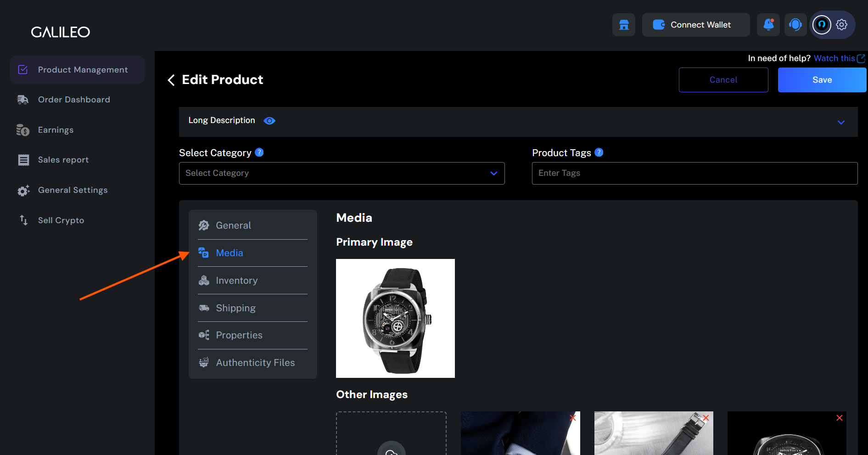Click the watch strap image thumbnail

pyautogui.click(x=654, y=433)
